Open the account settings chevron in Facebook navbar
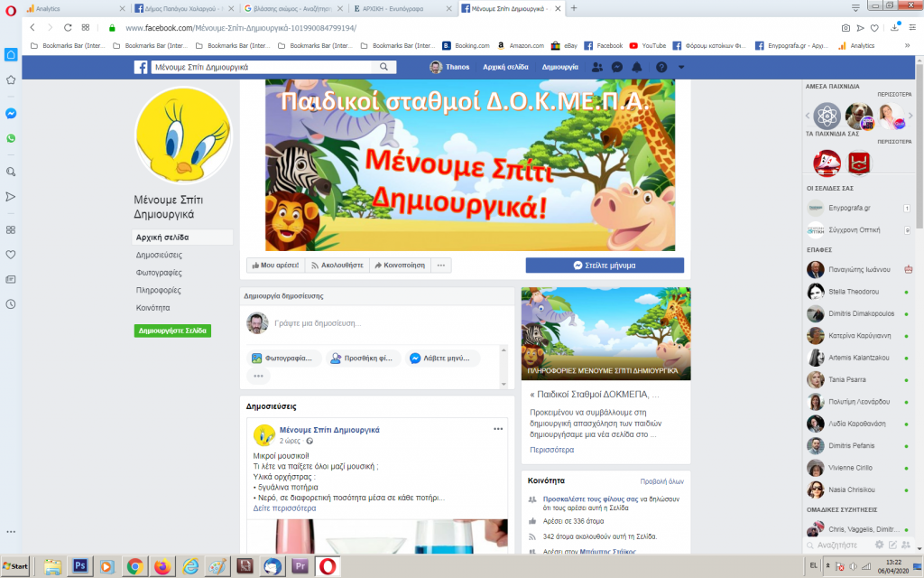The width and height of the screenshot is (924, 578). tap(682, 68)
